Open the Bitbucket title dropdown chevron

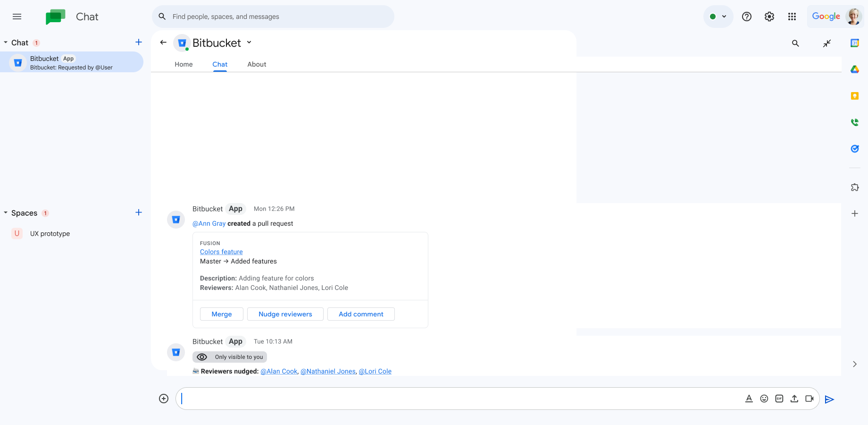point(249,42)
